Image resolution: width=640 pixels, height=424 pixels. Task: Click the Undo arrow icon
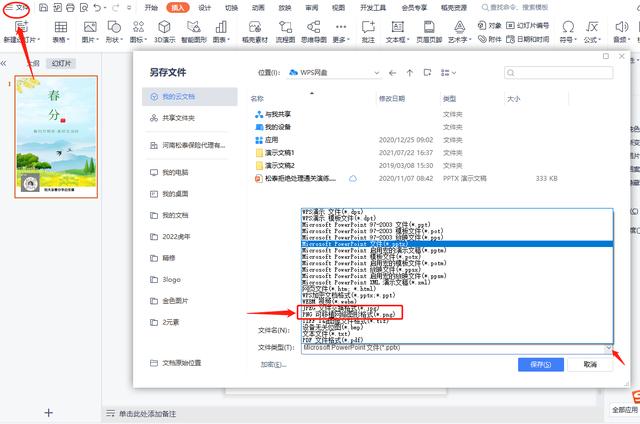pyautogui.click(x=97, y=7)
